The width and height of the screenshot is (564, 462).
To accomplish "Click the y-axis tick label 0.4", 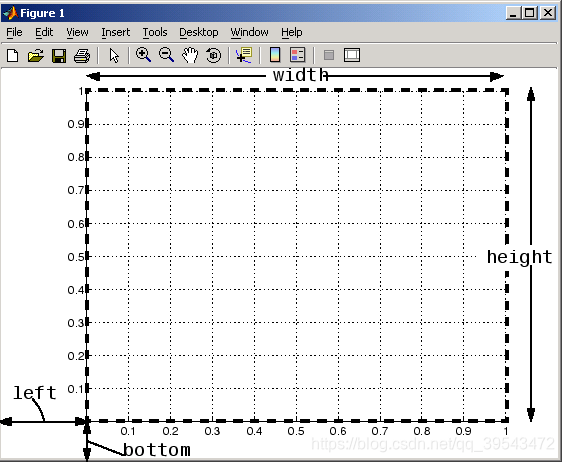I will click(x=76, y=290).
